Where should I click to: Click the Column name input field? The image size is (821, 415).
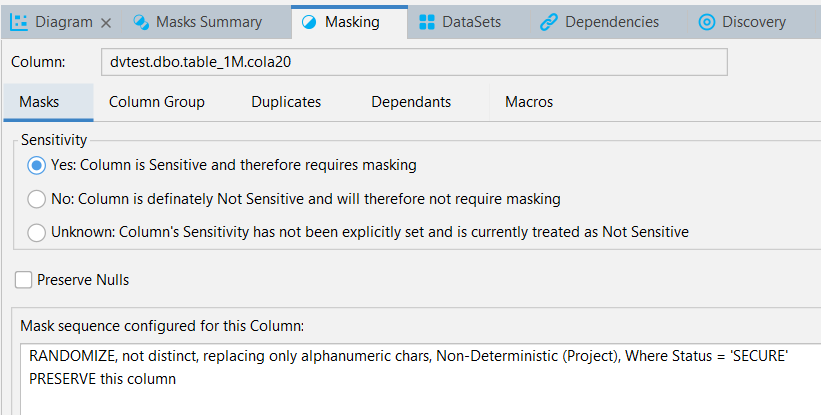click(x=414, y=62)
